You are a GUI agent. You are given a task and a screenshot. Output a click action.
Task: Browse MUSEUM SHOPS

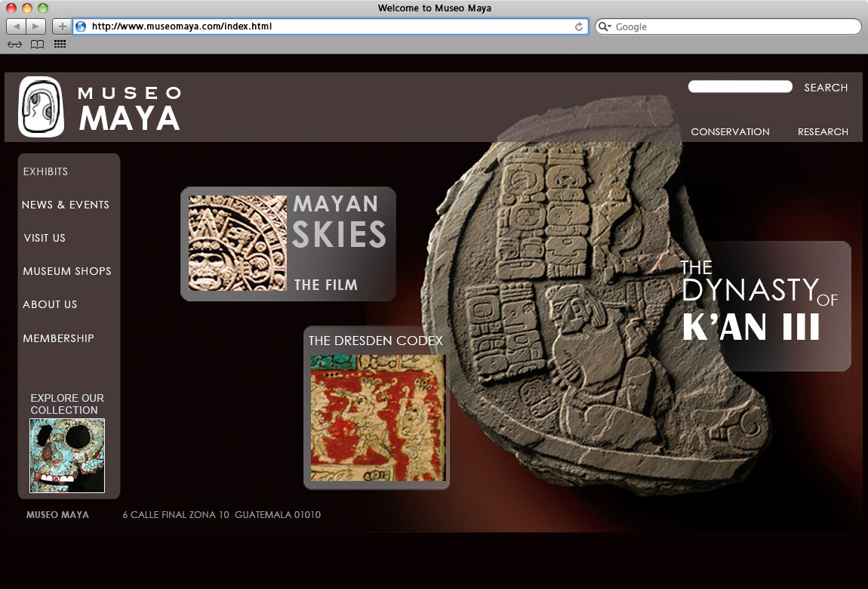click(67, 271)
